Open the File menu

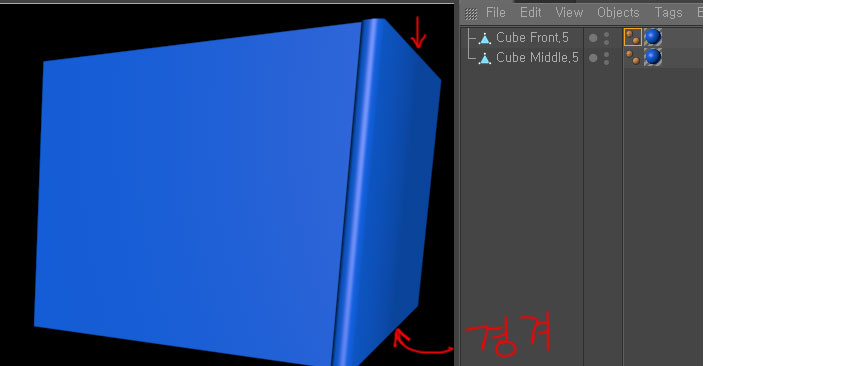(496, 13)
